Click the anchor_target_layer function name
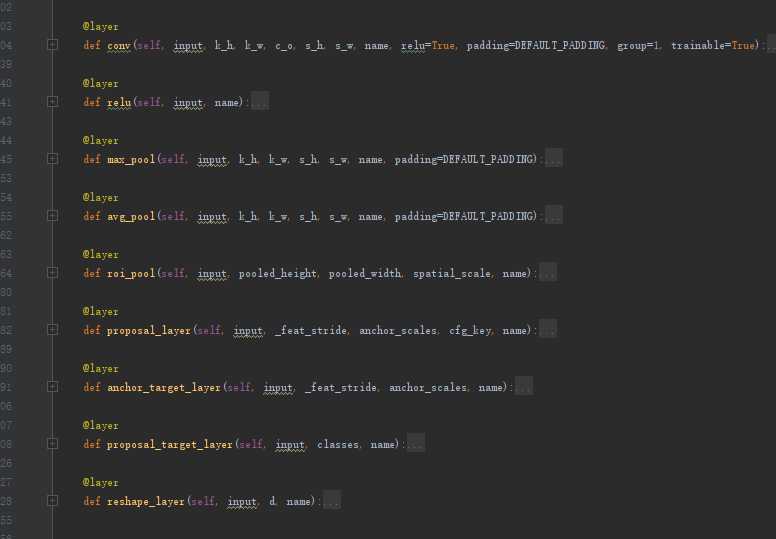776x539 pixels. coord(164,387)
